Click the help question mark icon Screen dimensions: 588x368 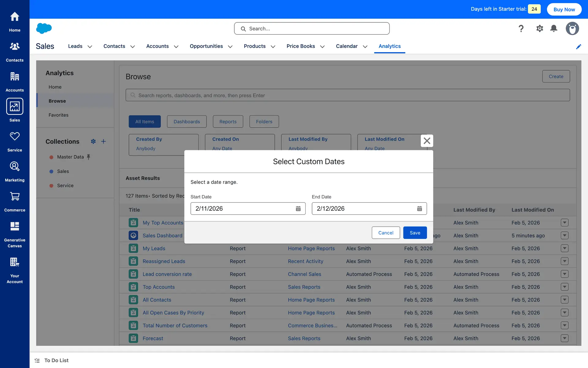tap(521, 29)
